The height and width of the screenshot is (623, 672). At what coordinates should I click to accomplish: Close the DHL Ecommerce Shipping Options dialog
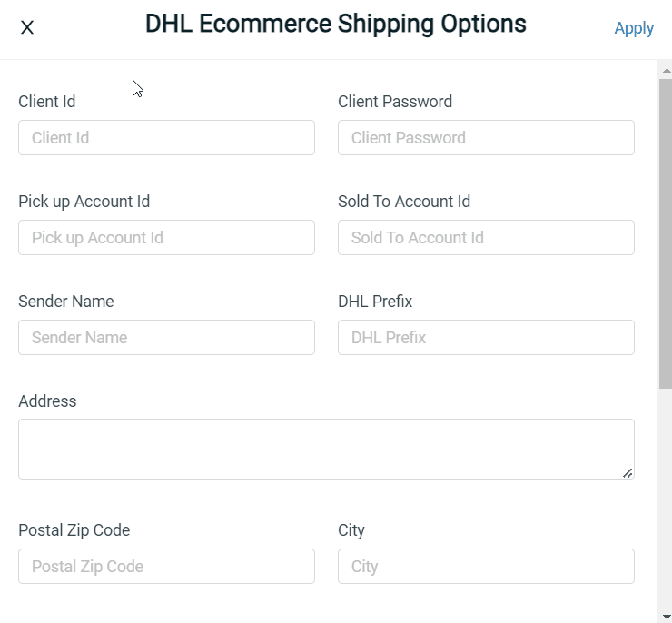click(27, 27)
